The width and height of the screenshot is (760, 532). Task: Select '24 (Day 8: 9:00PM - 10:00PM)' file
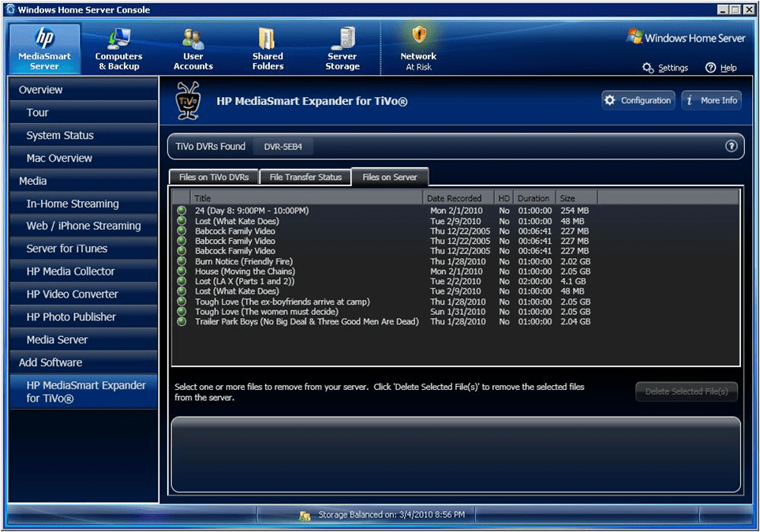tap(252, 211)
